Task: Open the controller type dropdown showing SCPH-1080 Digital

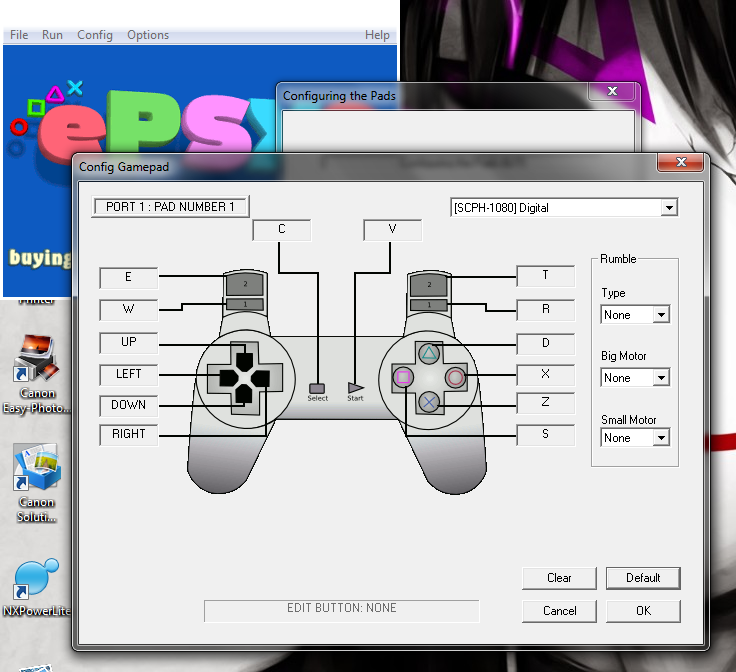Action: 564,207
